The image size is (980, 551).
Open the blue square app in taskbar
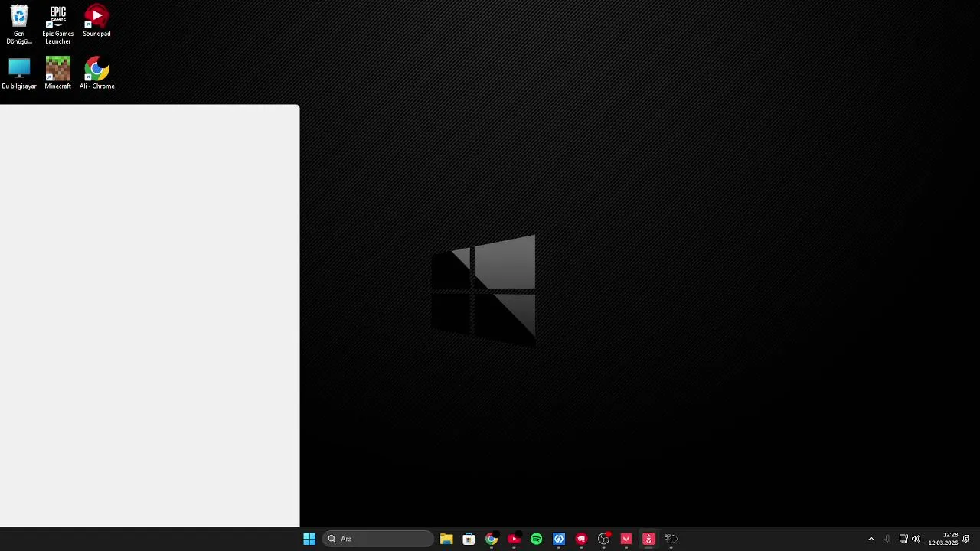tap(559, 539)
